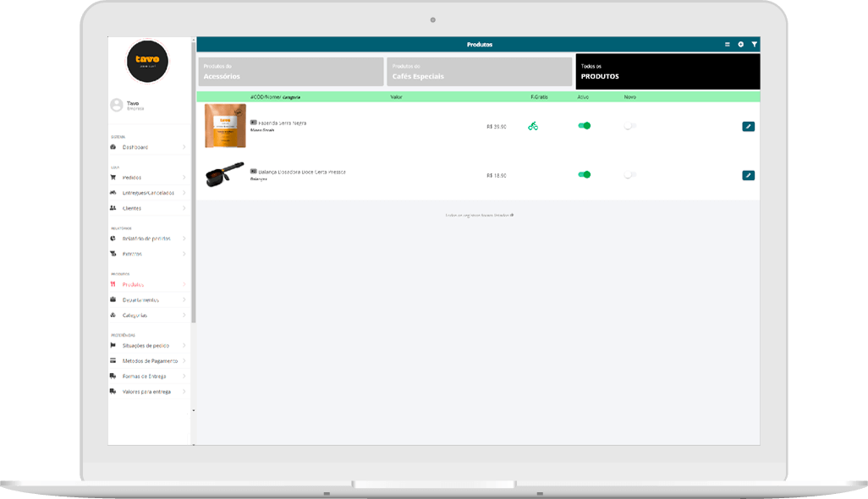Viewport: 868px width, 499px height.
Task: Edit the Fazenda Serra Negra product
Action: 748,126
